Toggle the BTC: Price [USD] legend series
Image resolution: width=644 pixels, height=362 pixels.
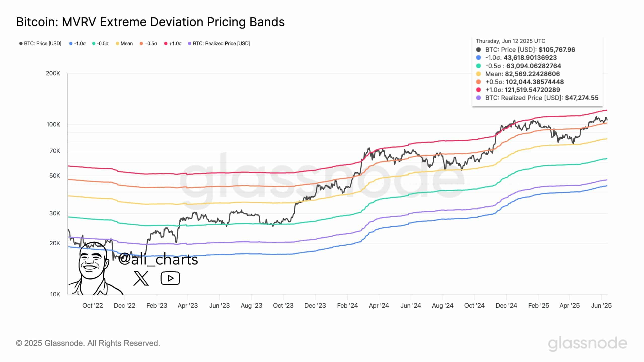pyautogui.click(x=40, y=43)
